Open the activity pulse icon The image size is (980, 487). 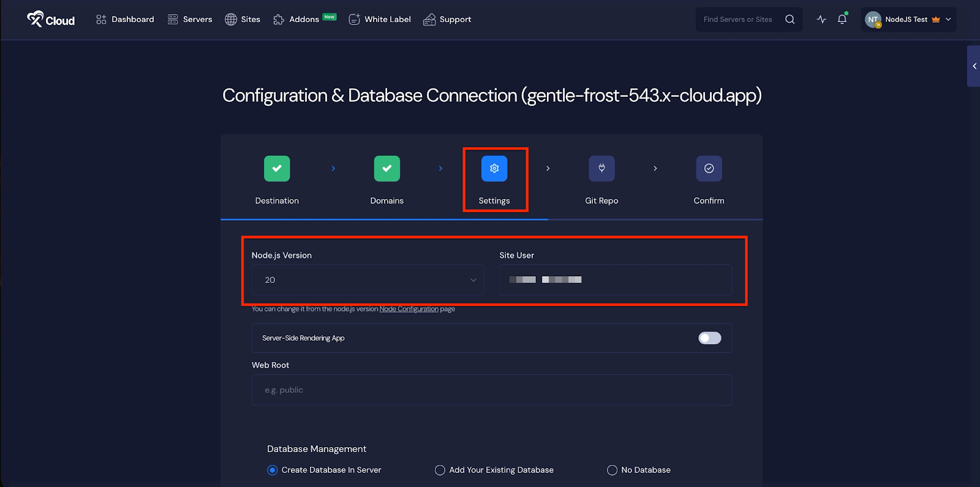coord(821,20)
